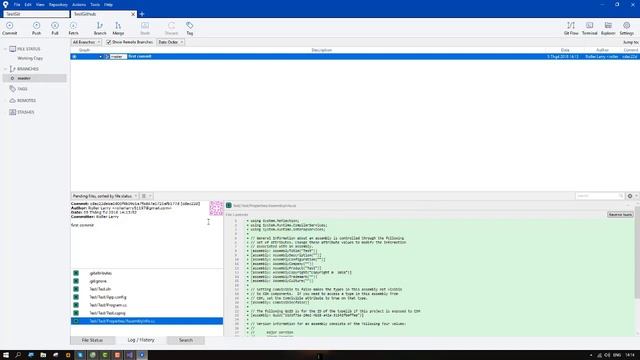Open the View menu
Screen dimensions: 640x360
(x=40, y=4)
